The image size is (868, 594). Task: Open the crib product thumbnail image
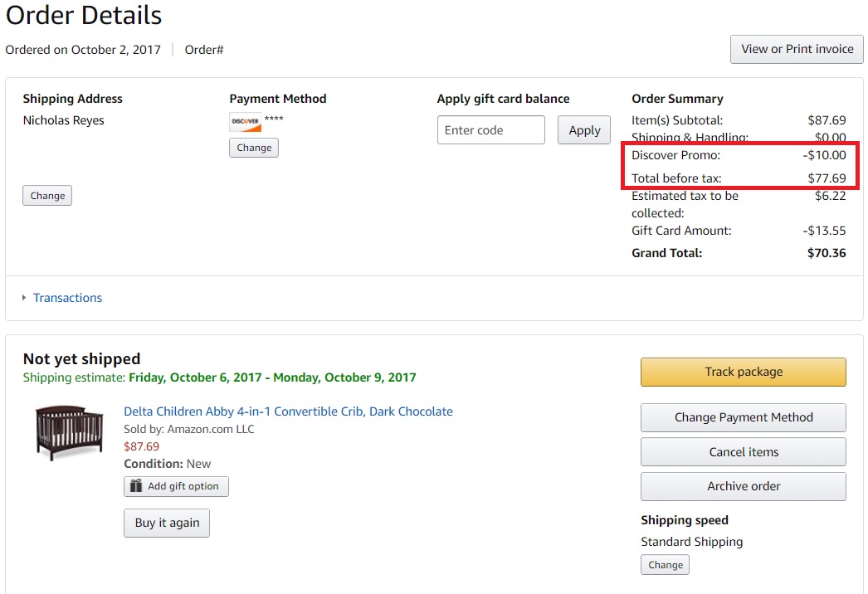[x=69, y=432]
